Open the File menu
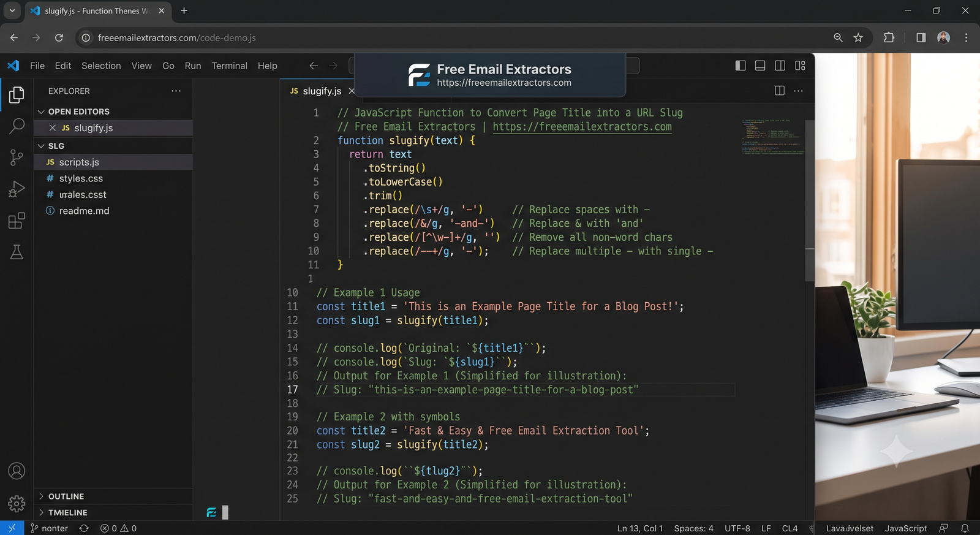 pyautogui.click(x=37, y=66)
